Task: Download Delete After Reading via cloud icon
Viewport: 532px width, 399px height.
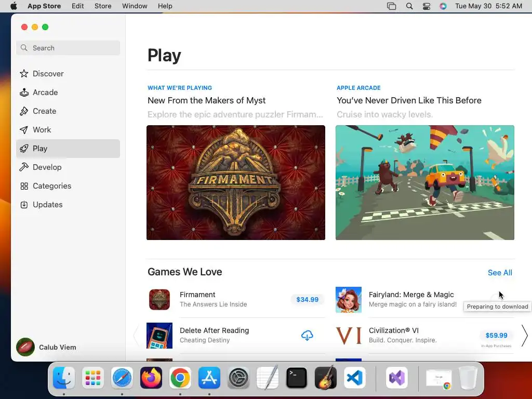Action: click(307, 336)
